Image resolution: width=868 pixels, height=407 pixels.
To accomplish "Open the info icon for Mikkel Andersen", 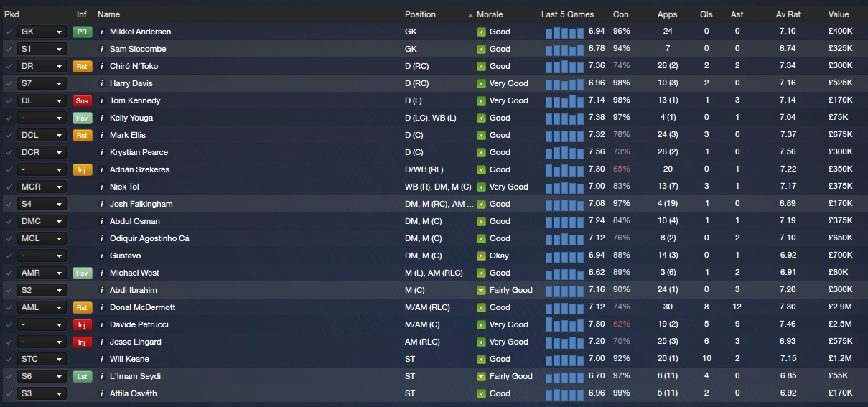I will tap(102, 32).
